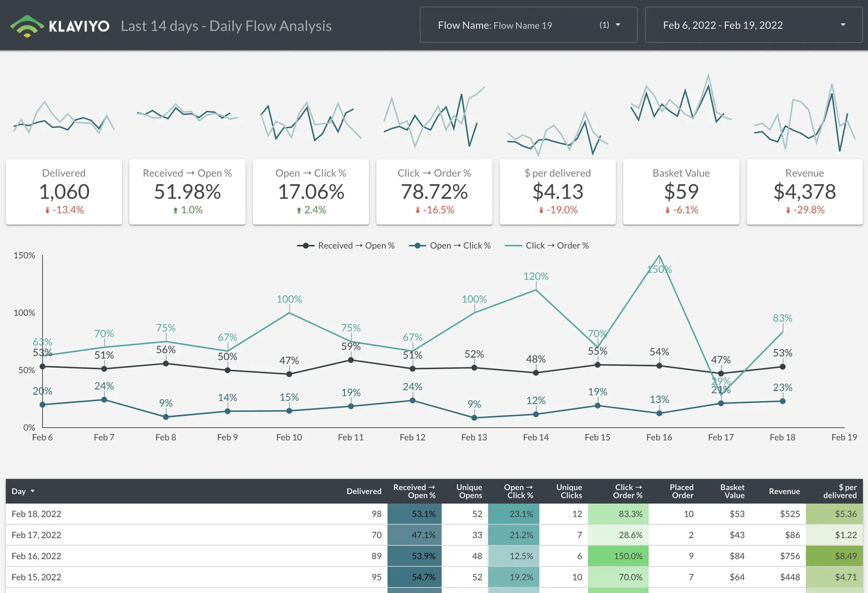
Task: Select the Feb 18, 2022 table row
Action: coord(434,514)
